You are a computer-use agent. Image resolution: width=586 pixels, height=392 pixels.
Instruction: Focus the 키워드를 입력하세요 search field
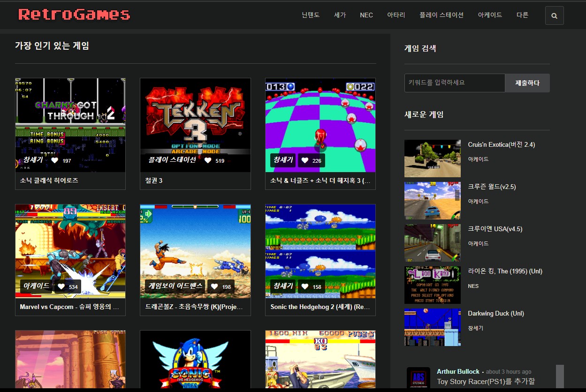coord(455,83)
